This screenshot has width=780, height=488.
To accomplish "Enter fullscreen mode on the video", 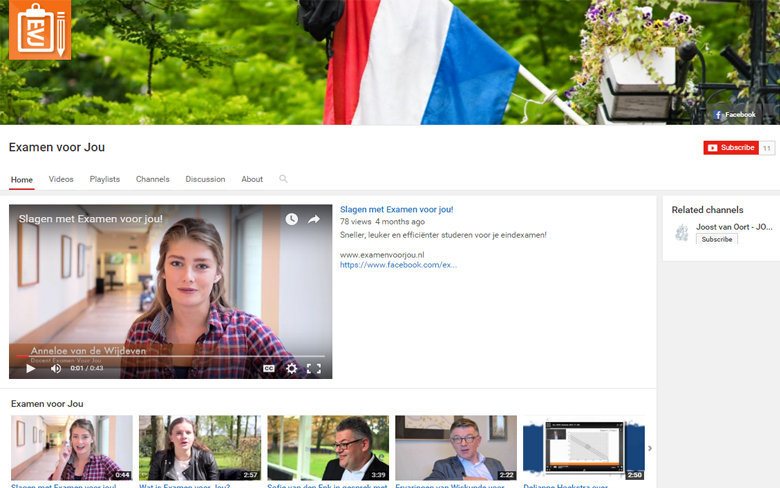I will coord(313,368).
